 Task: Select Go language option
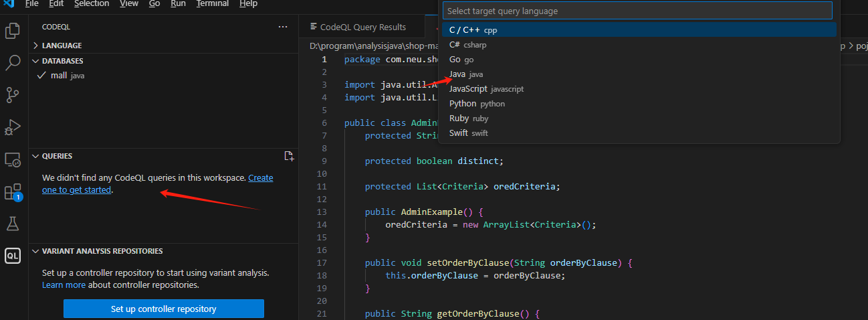(x=639, y=60)
